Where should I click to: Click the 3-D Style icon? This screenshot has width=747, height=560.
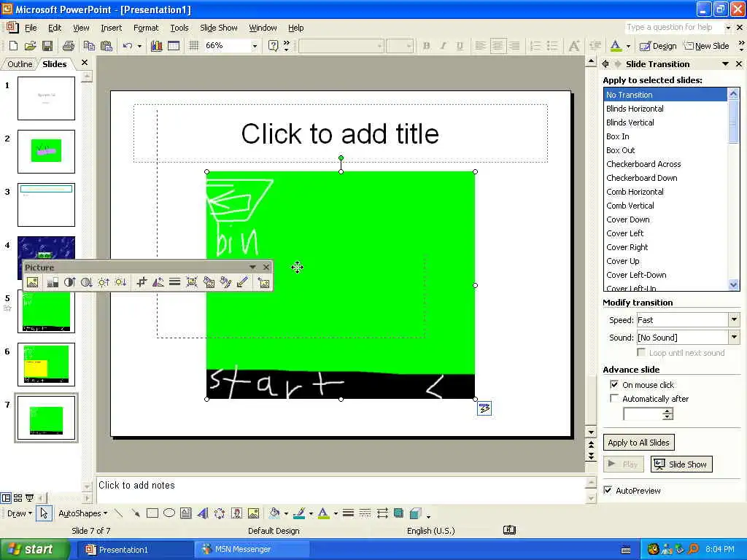coord(415,513)
